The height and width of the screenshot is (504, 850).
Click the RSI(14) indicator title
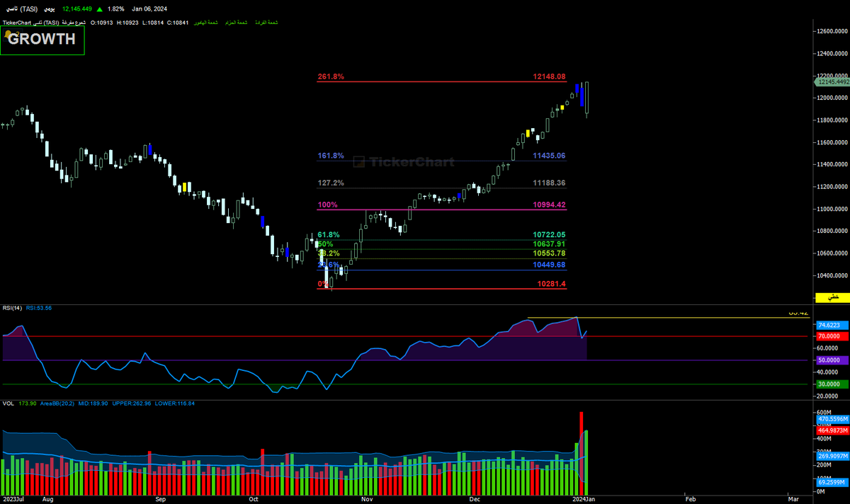click(x=12, y=308)
